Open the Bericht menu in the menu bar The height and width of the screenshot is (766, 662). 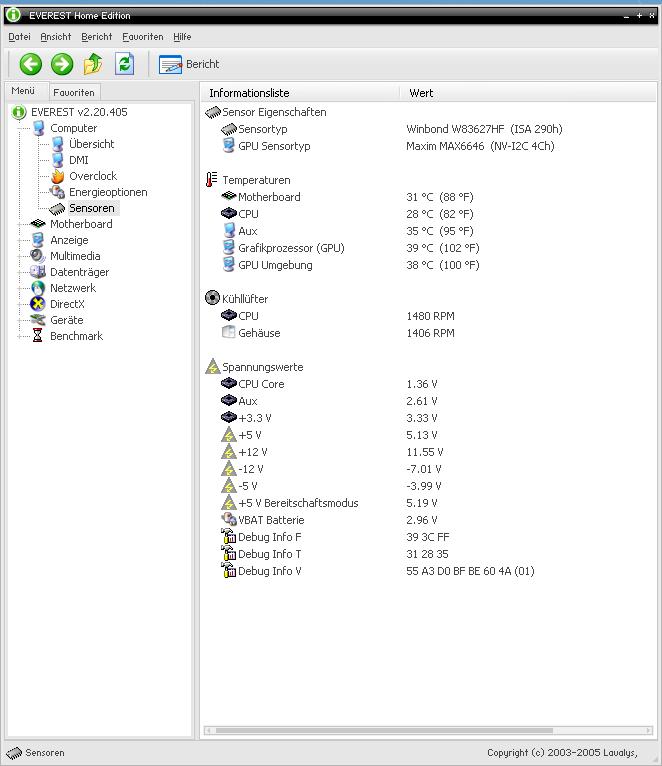pos(97,37)
